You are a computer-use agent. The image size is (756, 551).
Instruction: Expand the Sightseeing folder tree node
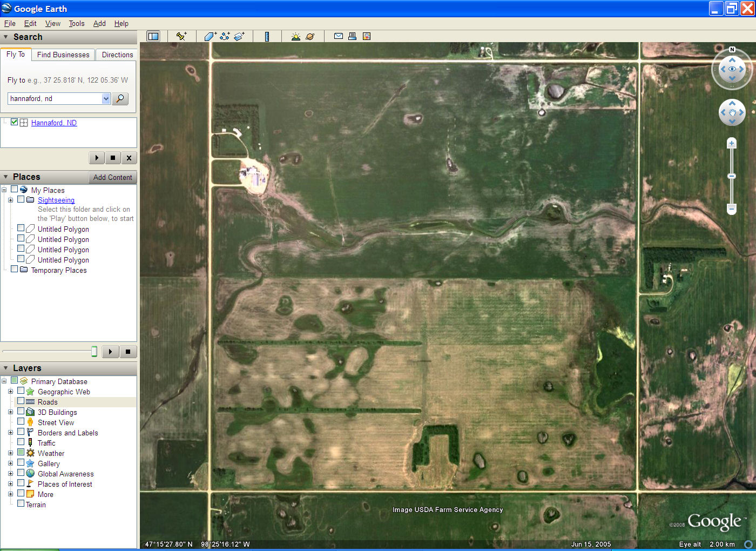pyautogui.click(x=10, y=200)
